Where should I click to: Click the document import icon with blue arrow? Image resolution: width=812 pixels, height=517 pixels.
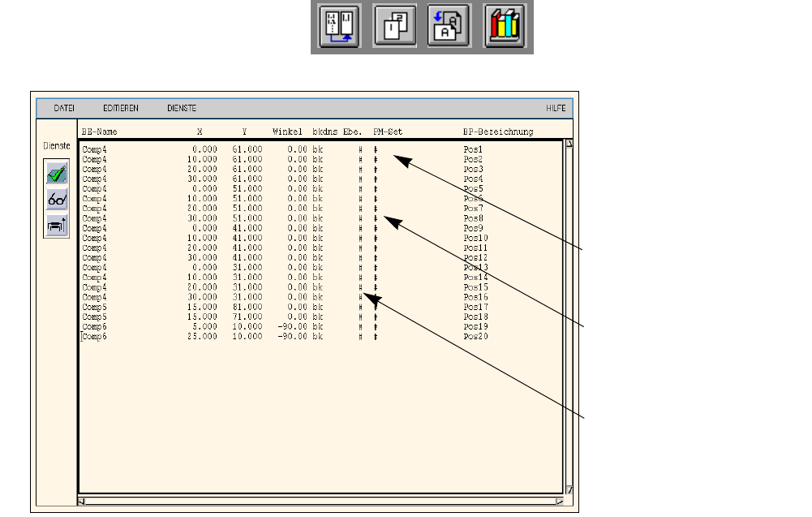point(449,26)
